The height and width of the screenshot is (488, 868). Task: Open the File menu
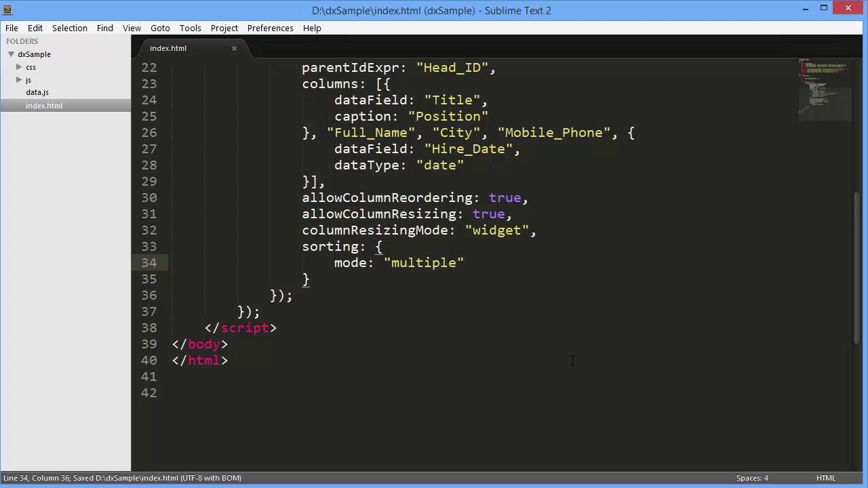[x=12, y=28]
